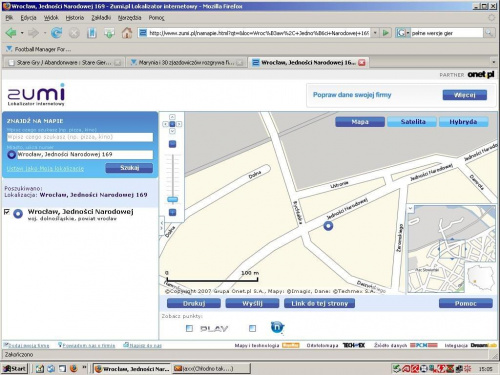Click the blue n network icon under Zobacz punkty

click(x=277, y=327)
